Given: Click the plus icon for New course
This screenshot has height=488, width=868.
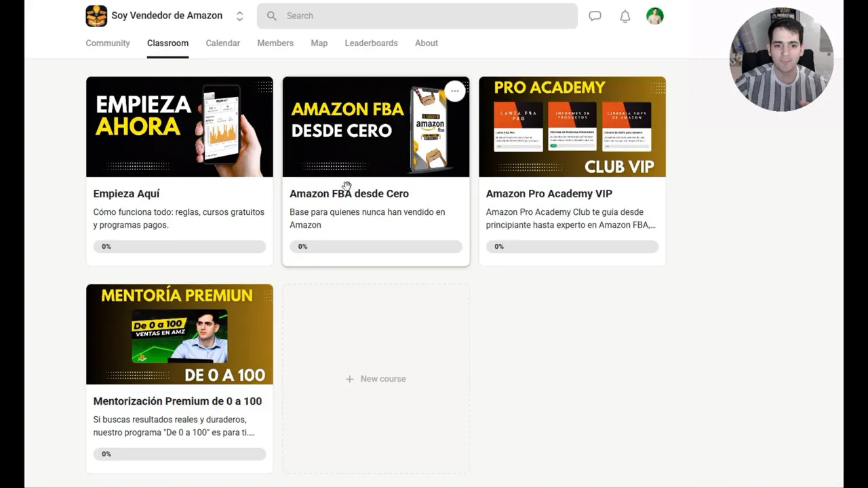Looking at the screenshot, I should point(350,379).
